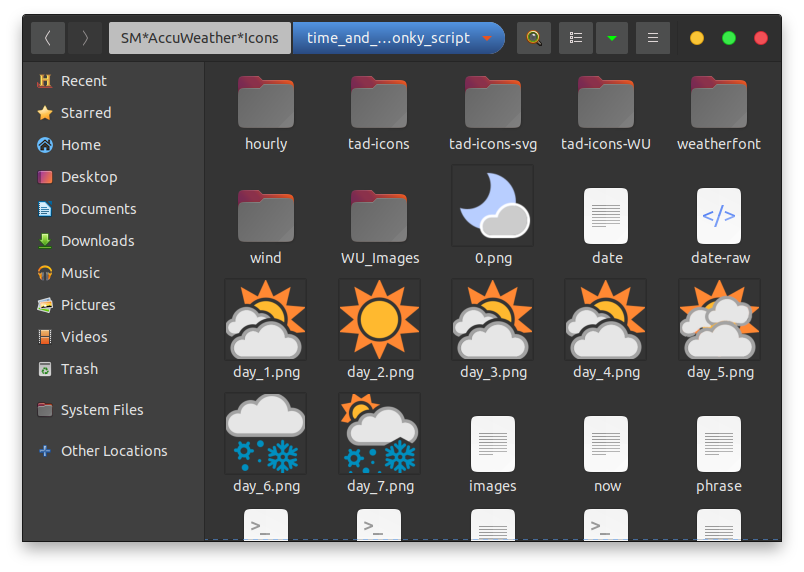
Task: Open Starred in sidebar
Action: click(x=113, y=113)
